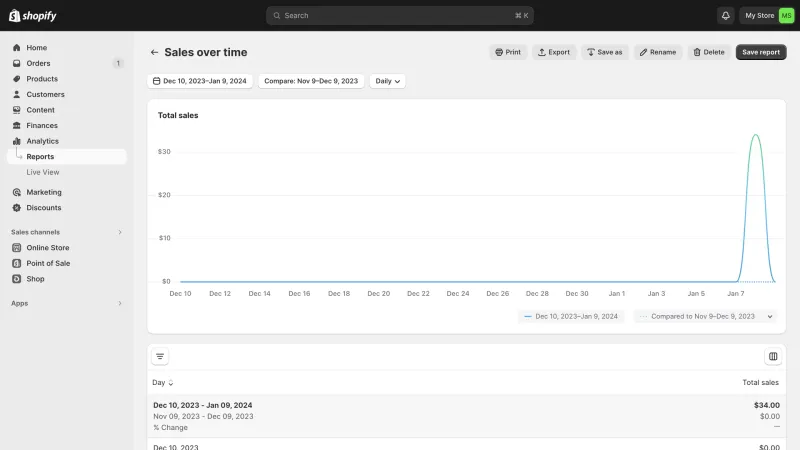Export the sales report

554,52
